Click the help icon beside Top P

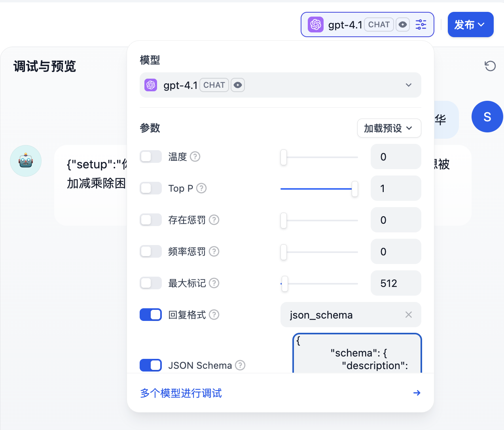click(x=201, y=189)
